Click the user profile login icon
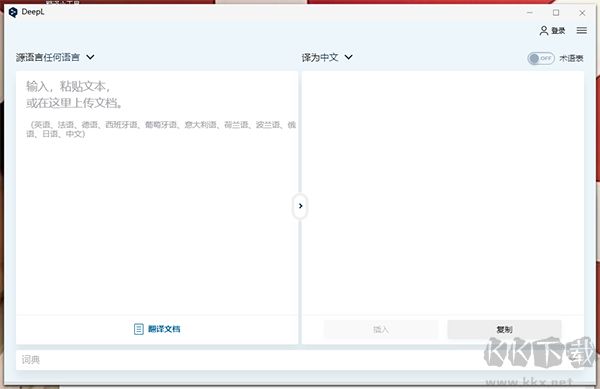 pyautogui.click(x=543, y=31)
